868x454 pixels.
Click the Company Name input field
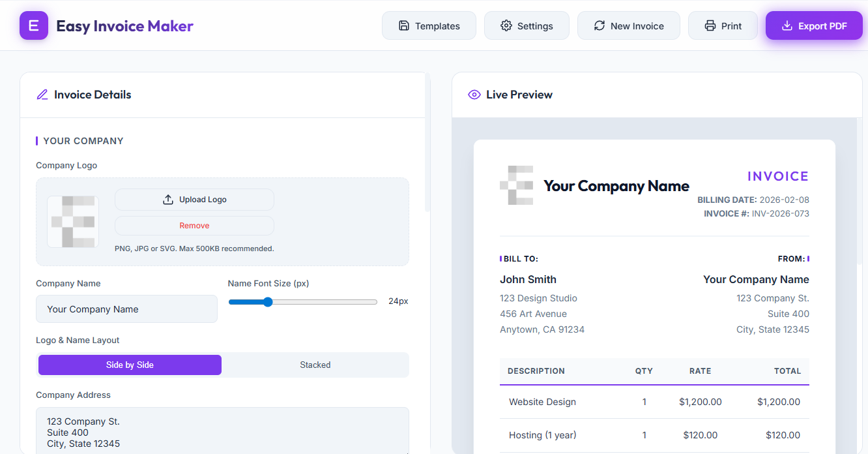click(x=126, y=309)
